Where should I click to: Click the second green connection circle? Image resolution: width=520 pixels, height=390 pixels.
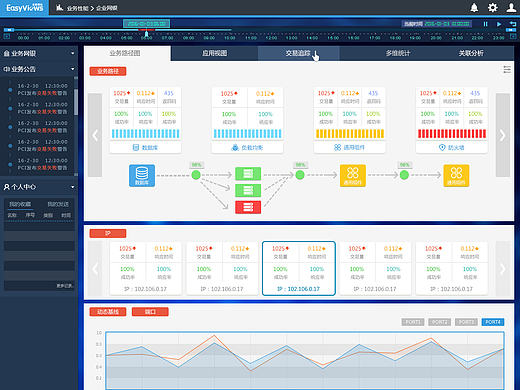point(300,175)
